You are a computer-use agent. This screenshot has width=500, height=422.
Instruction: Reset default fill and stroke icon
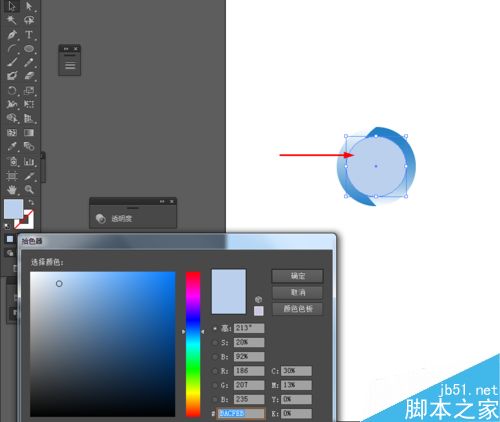(7, 227)
